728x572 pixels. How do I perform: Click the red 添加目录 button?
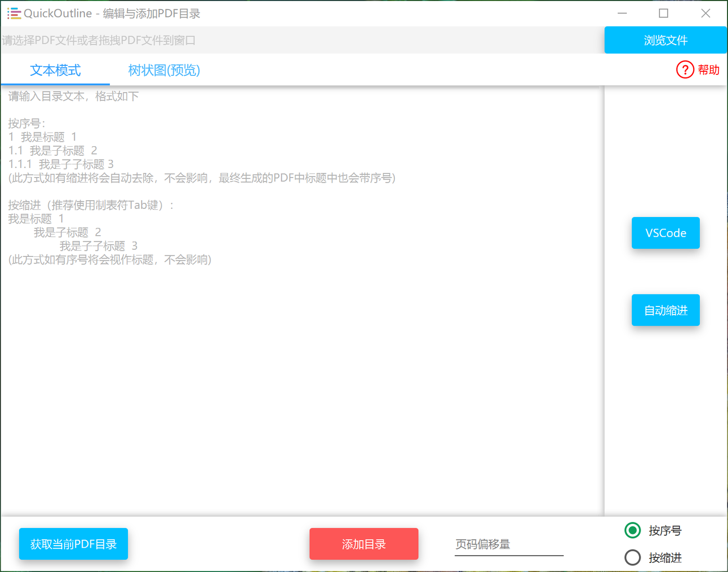[x=363, y=544]
